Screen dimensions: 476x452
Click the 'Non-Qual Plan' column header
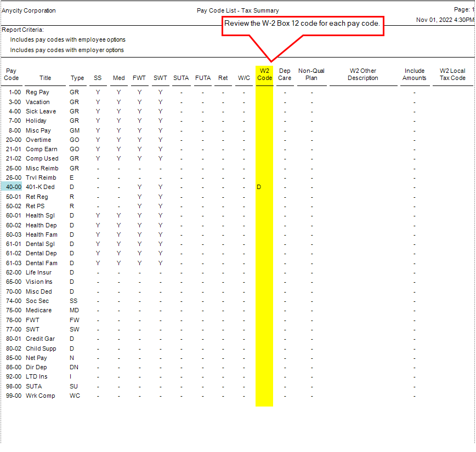coord(311,75)
